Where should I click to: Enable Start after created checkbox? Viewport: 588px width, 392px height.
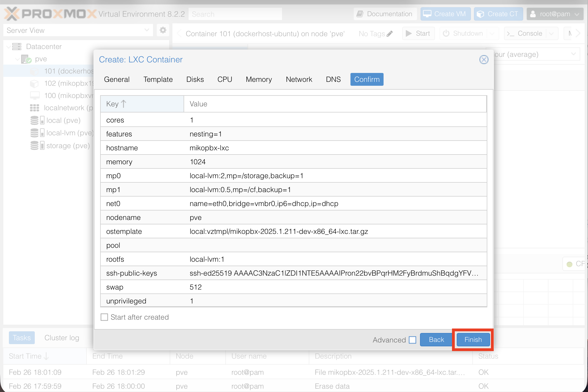coord(104,317)
